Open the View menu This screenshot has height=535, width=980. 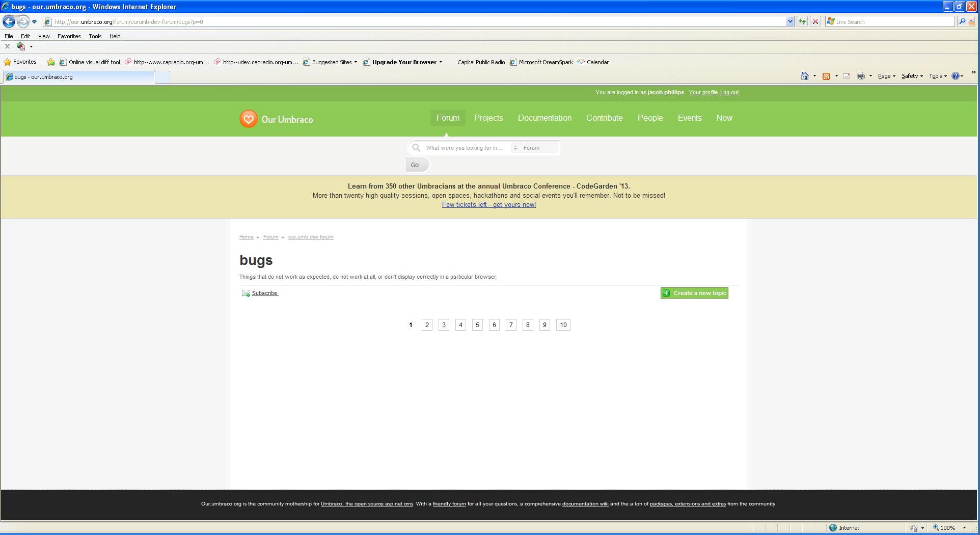tap(44, 36)
